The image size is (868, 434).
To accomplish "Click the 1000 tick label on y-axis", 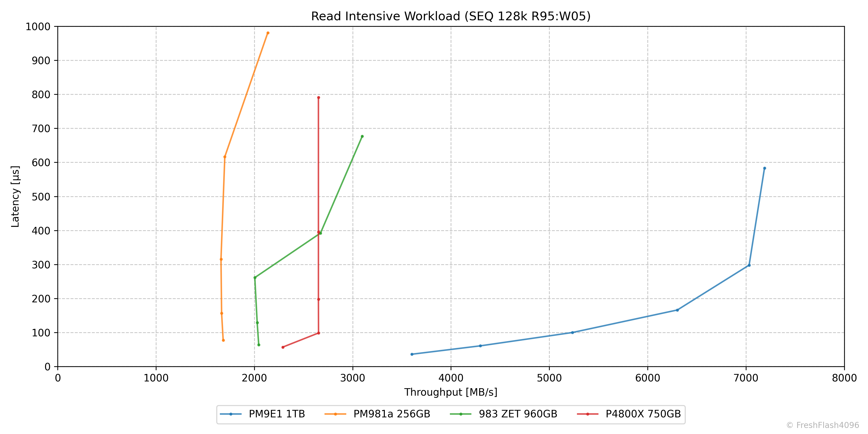I will (38, 27).
